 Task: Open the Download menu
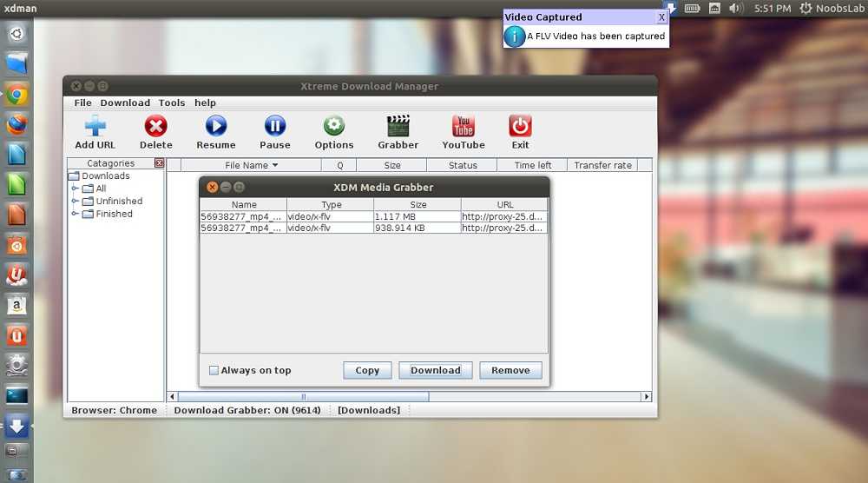pos(125,103)
